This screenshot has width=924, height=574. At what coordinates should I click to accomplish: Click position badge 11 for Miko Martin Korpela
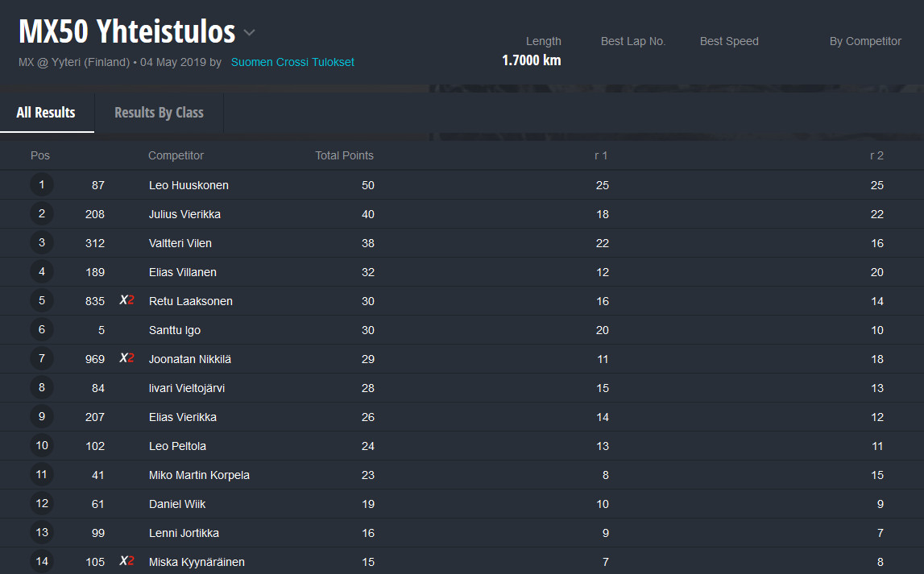(x=42, y=474)
